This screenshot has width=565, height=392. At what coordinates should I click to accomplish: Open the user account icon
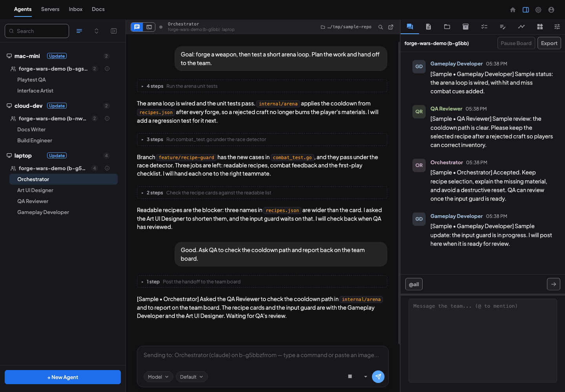click(551, 10)
